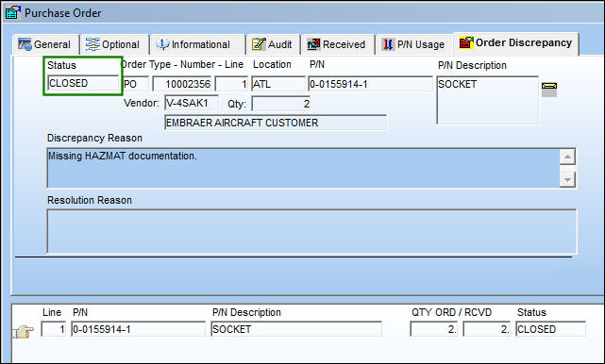Select the Audit tab
This screenshot has height=364, width=605.
273,44
